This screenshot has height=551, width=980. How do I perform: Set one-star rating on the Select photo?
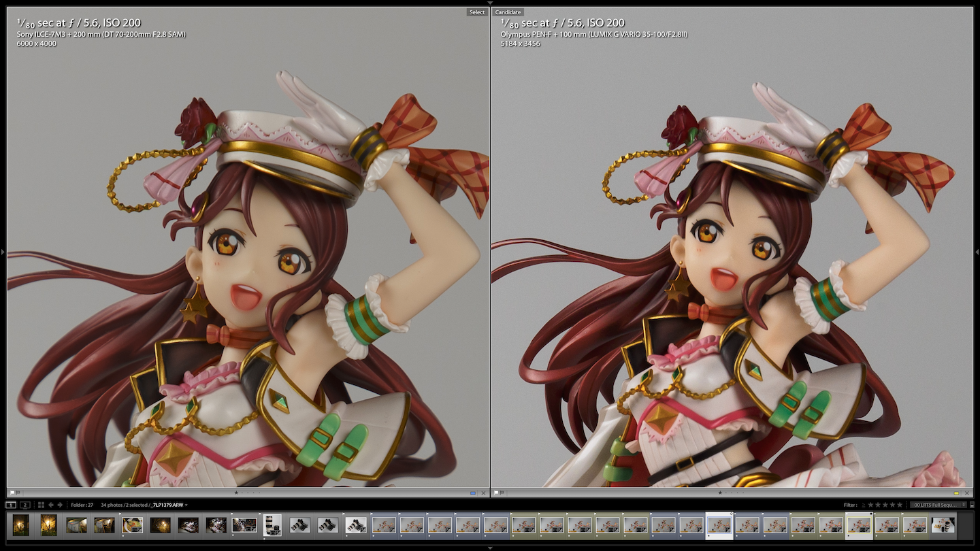[236, 492]
